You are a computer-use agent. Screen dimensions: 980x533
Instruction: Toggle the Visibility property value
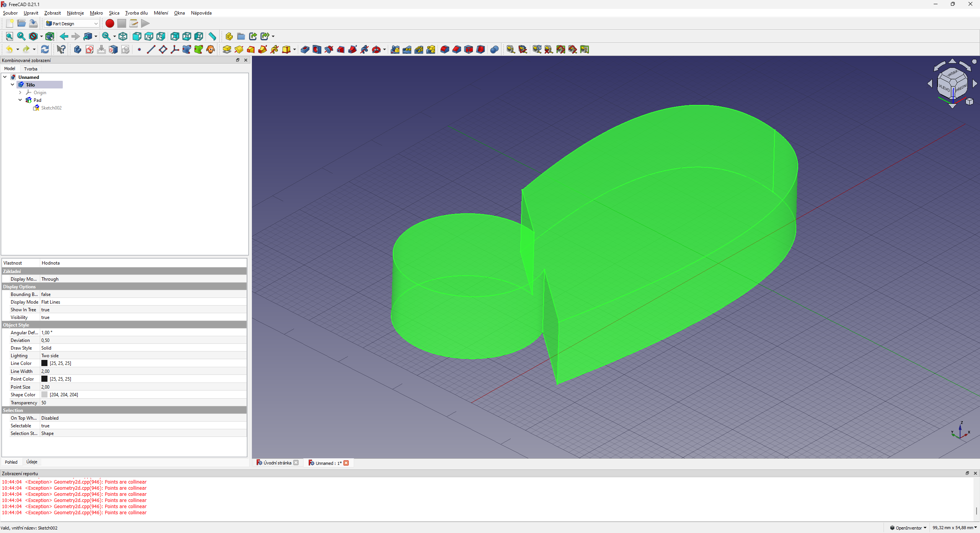coord(45,317)
